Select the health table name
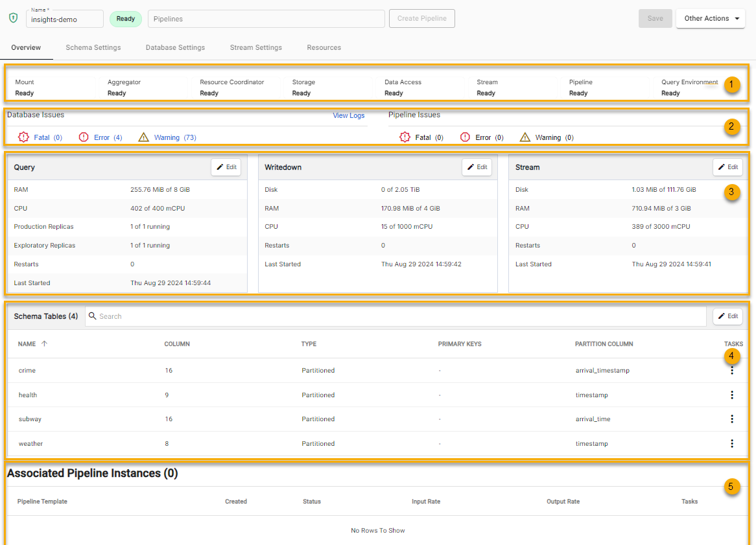 (x=27, y=395)
